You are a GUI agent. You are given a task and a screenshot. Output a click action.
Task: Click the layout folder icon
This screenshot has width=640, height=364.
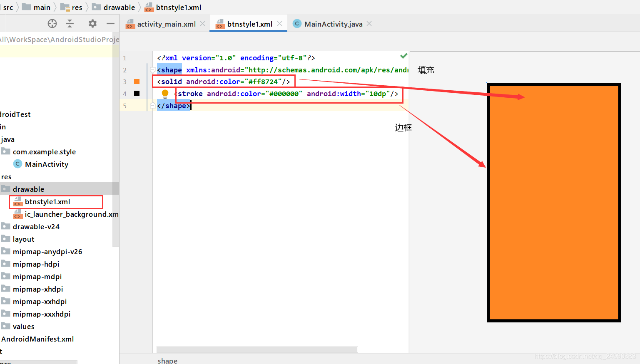6,239
